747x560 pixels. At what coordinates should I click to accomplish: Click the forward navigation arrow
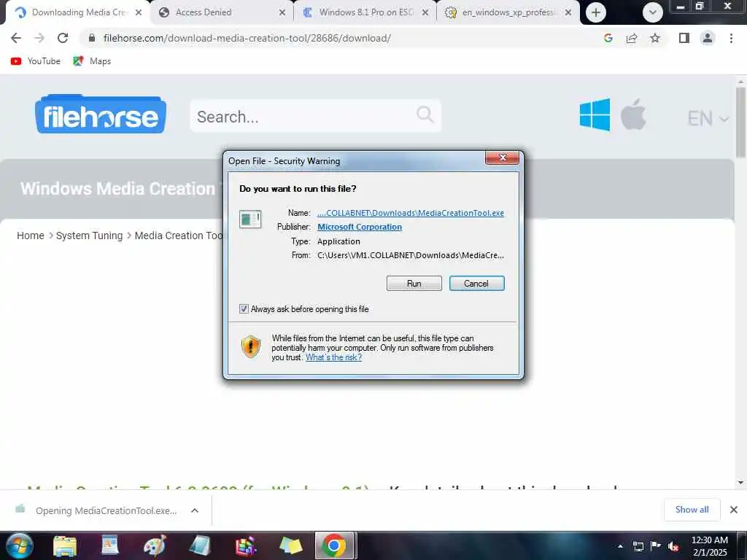[39, 38]
